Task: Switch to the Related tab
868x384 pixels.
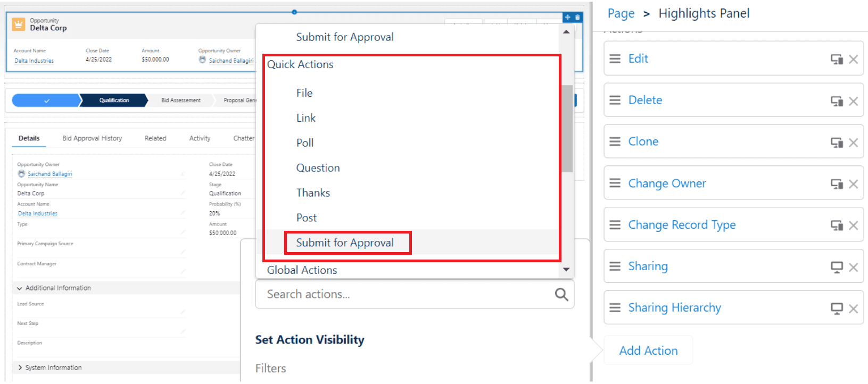Action: point(155,138)
